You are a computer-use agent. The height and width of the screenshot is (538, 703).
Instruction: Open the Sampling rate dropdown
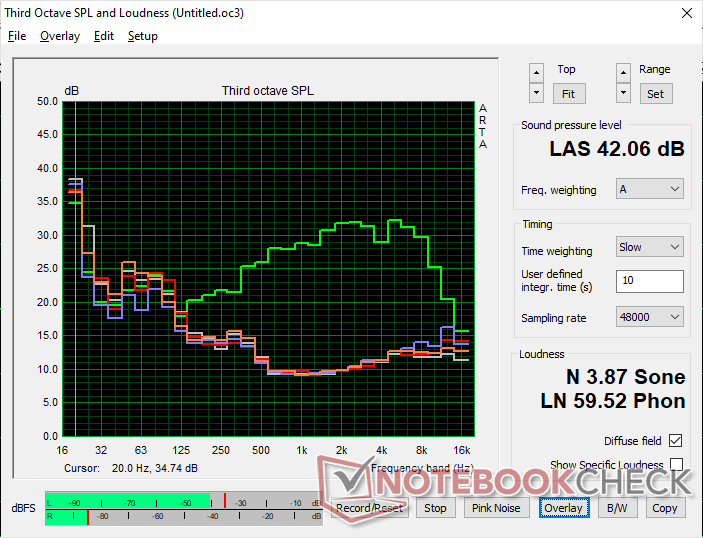(650, 317)
